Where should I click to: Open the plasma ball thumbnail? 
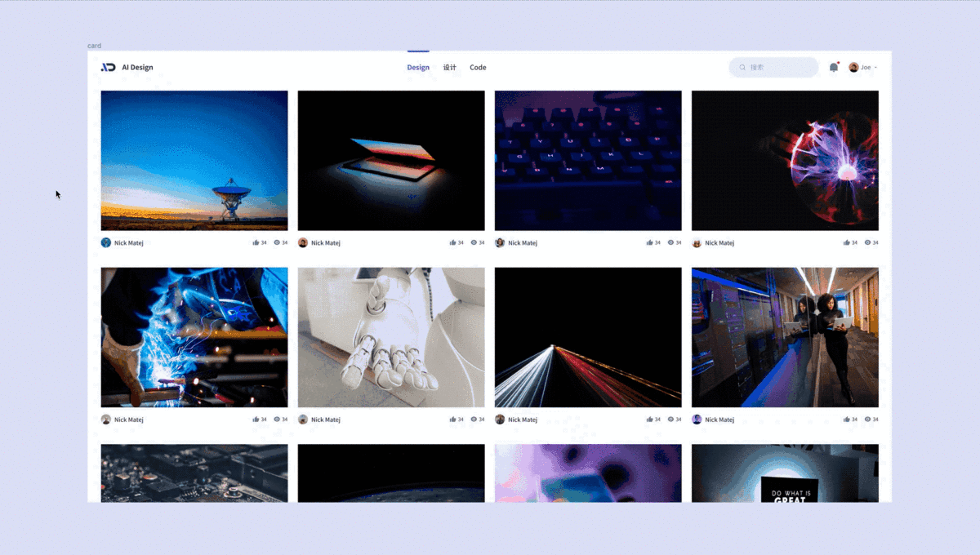785,161
